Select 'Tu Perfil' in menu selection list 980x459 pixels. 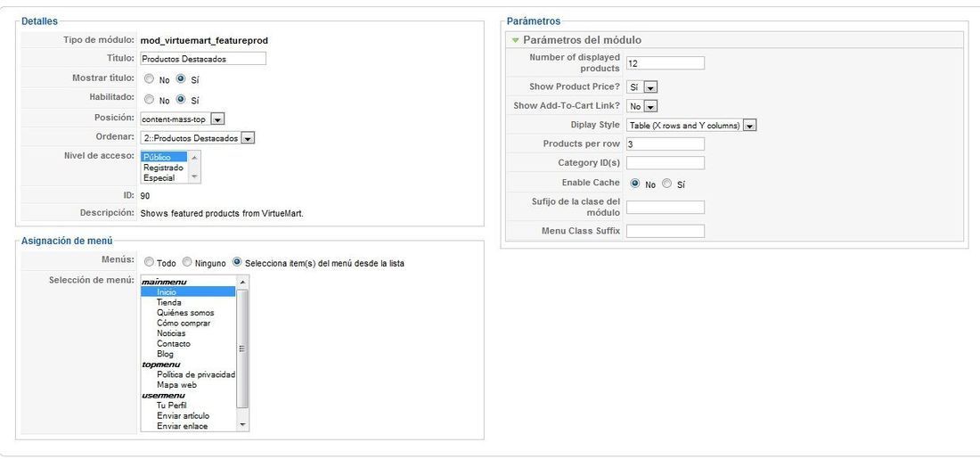188,406
